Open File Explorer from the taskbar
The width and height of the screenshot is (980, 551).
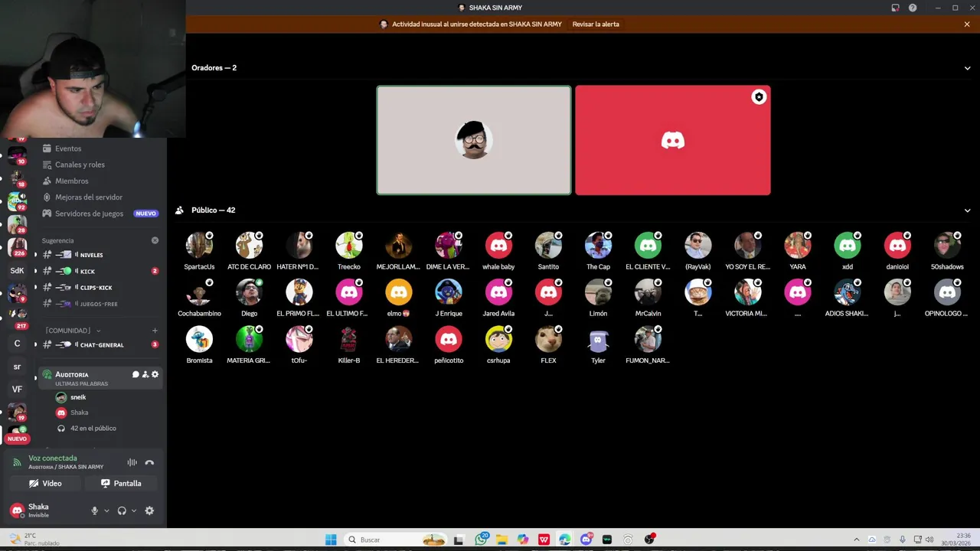point(501,540)
